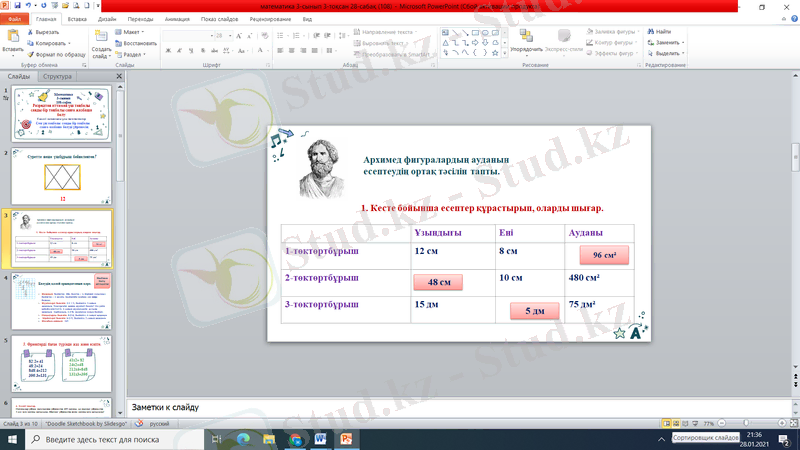Switch to the Структура pane tab
Viewport: 800px width, 450px height.
click(x=58, y=76)
